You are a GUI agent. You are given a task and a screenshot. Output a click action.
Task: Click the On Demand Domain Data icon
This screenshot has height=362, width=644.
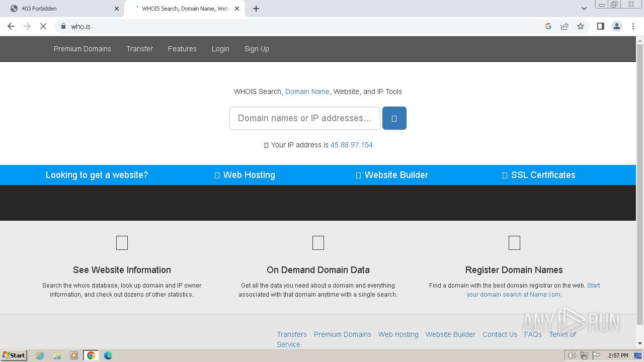(x=318, y=243)
